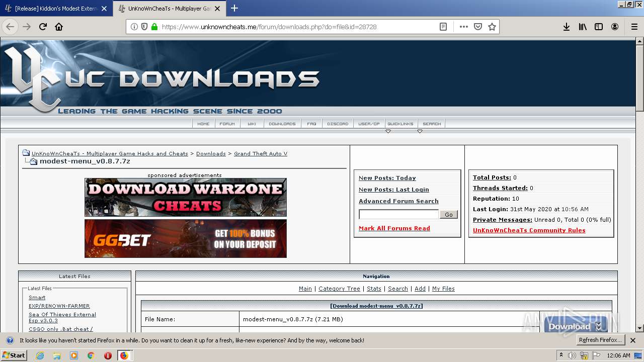
Task: Open the page actions three-dot menu
Action: pos(463,27)
